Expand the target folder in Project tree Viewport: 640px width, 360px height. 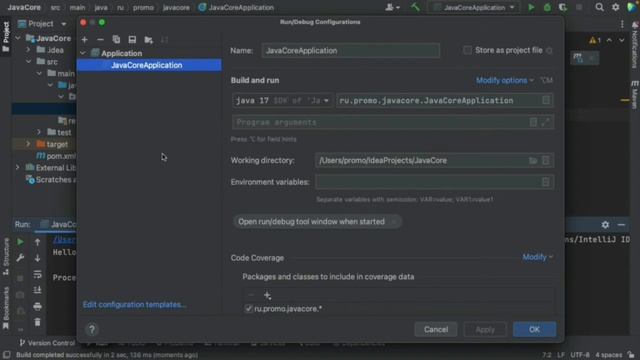(28, 144)
